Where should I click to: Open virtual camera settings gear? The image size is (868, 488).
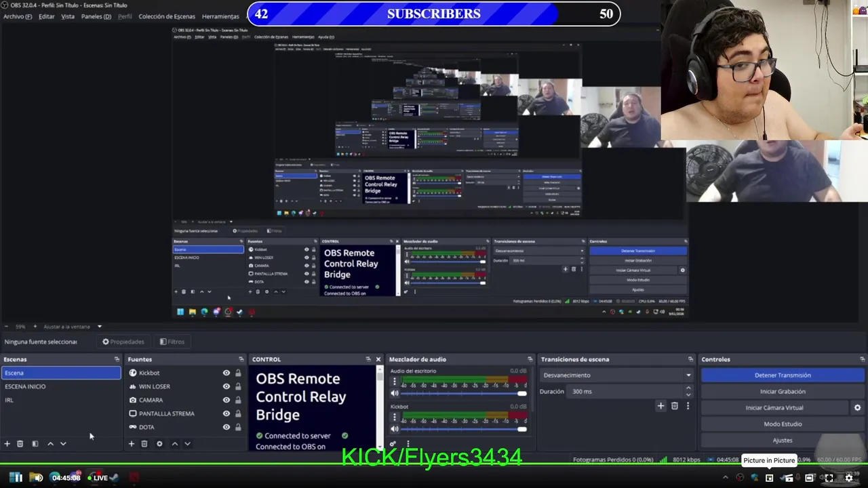coord(857,408)
